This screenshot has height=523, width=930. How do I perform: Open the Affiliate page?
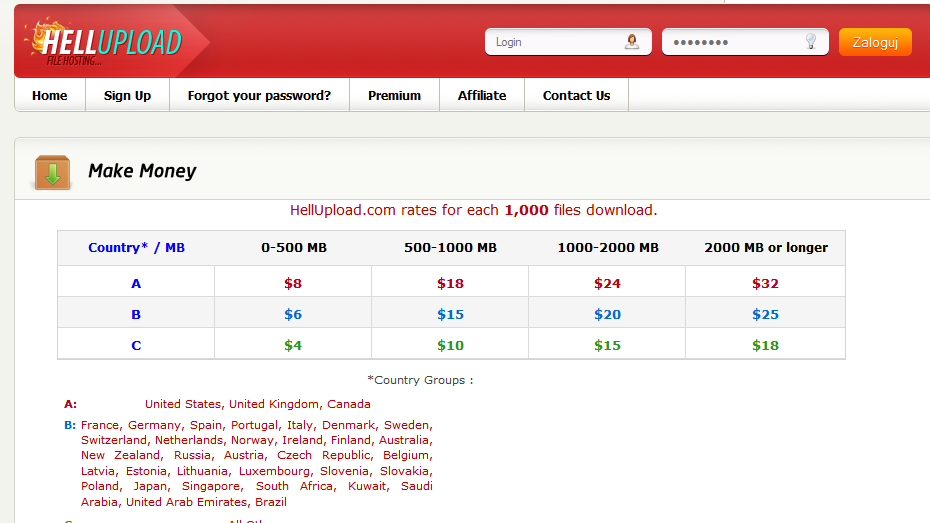(482, 96)
